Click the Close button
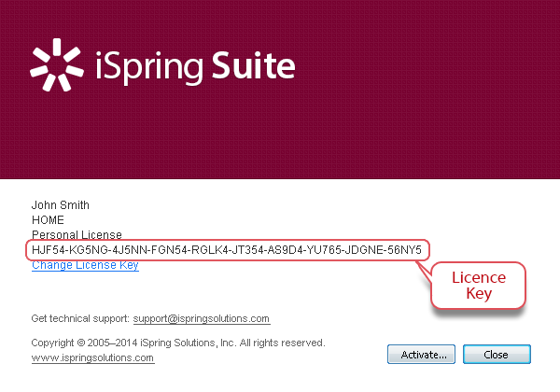 pyautogui.click(x=497, y=354)
